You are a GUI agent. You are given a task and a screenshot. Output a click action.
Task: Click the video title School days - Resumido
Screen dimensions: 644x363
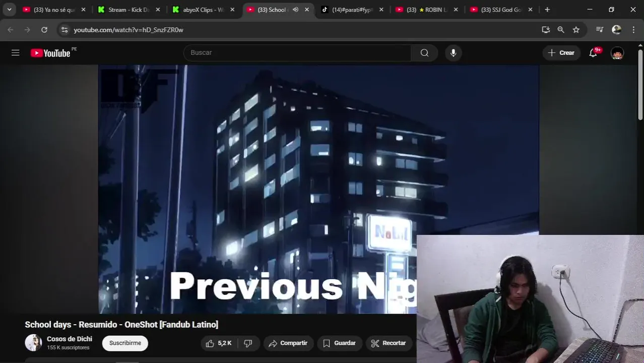click(x=121, y=325)
